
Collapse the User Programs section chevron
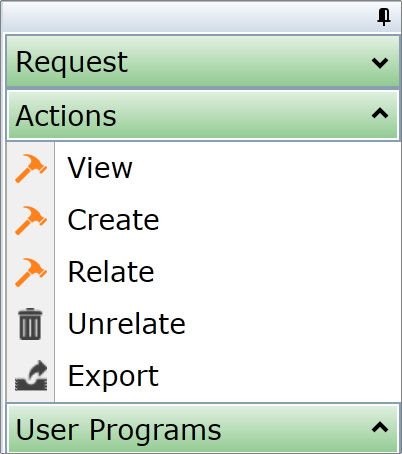click(380, 427)
